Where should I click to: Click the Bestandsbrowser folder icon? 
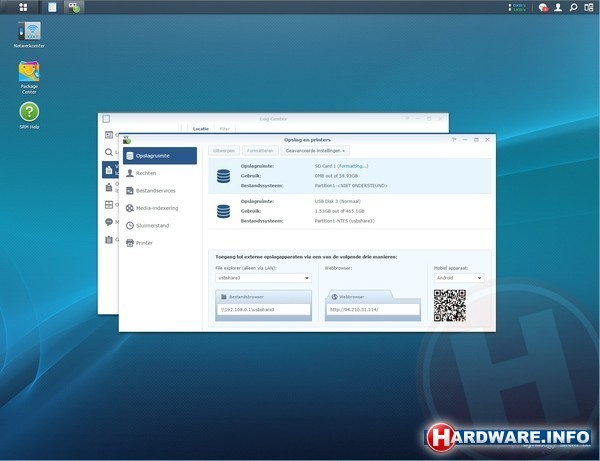coord(224,297)
